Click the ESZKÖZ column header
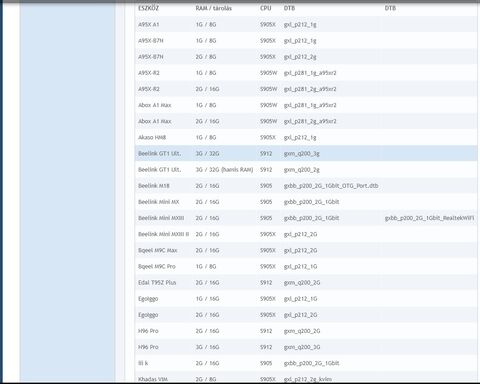Image resolution: width=480 pixels, height=384 pixels. [148, 8]
